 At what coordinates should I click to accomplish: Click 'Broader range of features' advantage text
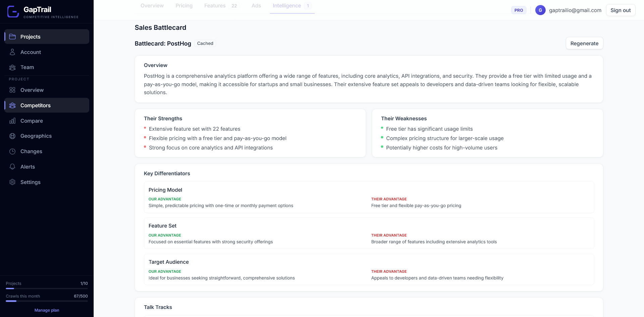pos(434,242)
